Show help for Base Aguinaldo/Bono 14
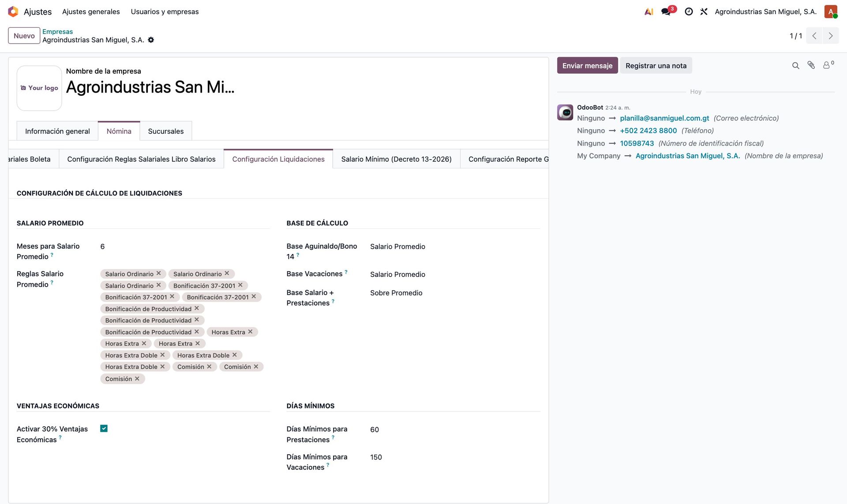847x504 pixels. point(298,255)
